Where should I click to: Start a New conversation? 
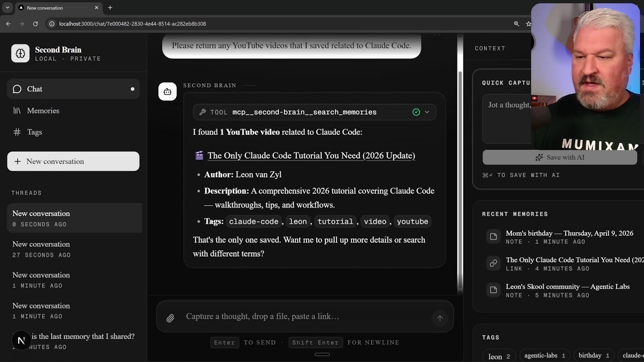coord(73,161)
